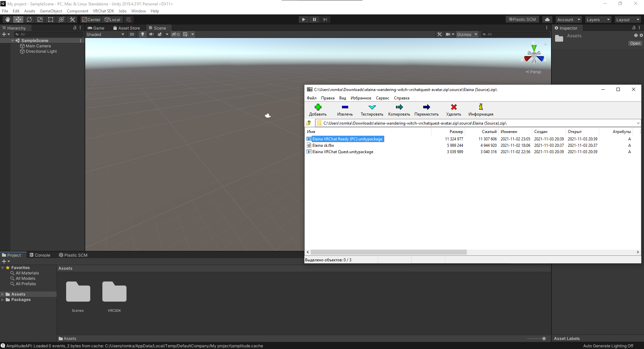Click the cloud services icon
The width and height of the screenshot is (644, 349).
click(x=547, y=19)
